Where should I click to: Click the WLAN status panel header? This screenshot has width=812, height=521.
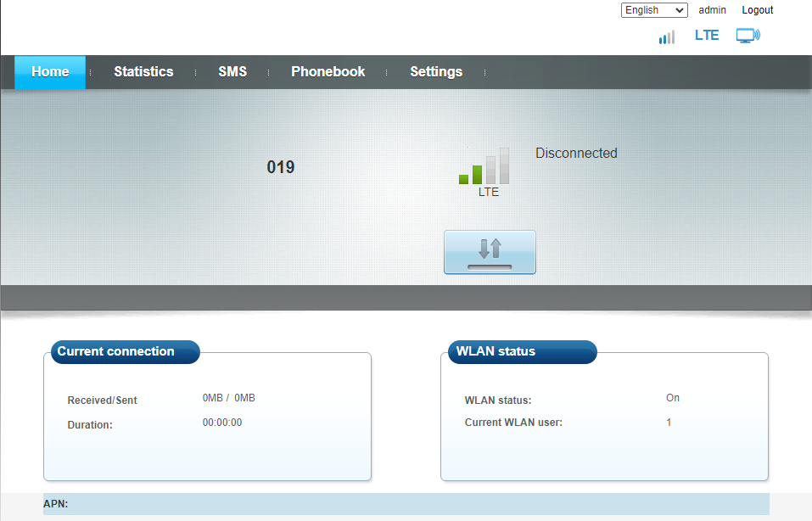(522, 351)
